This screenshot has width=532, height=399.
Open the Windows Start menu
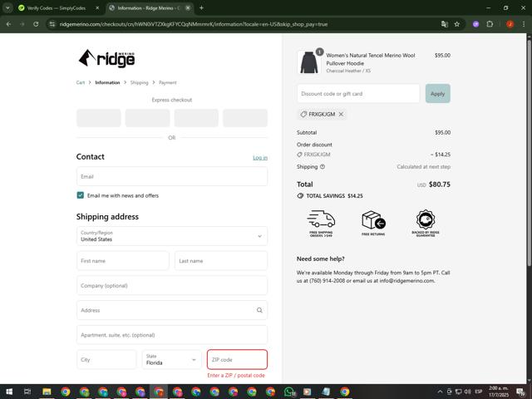[9, 392]
